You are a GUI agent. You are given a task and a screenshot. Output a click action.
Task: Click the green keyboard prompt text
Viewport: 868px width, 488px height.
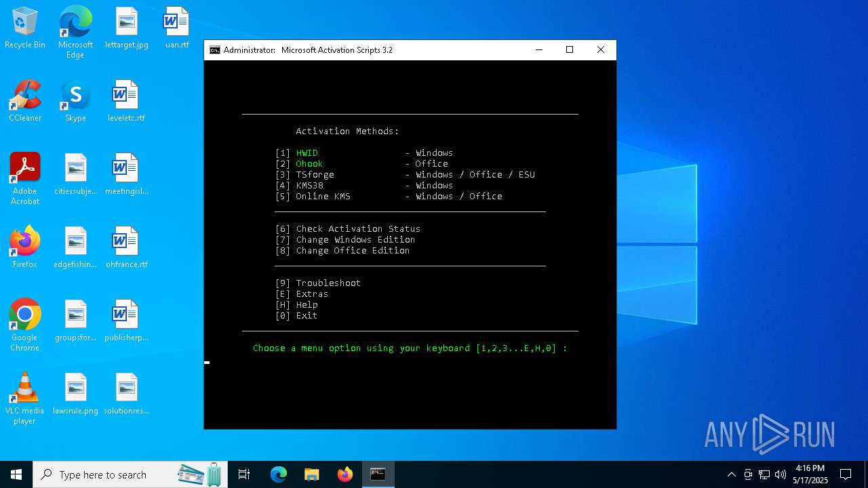pos(410,348)
